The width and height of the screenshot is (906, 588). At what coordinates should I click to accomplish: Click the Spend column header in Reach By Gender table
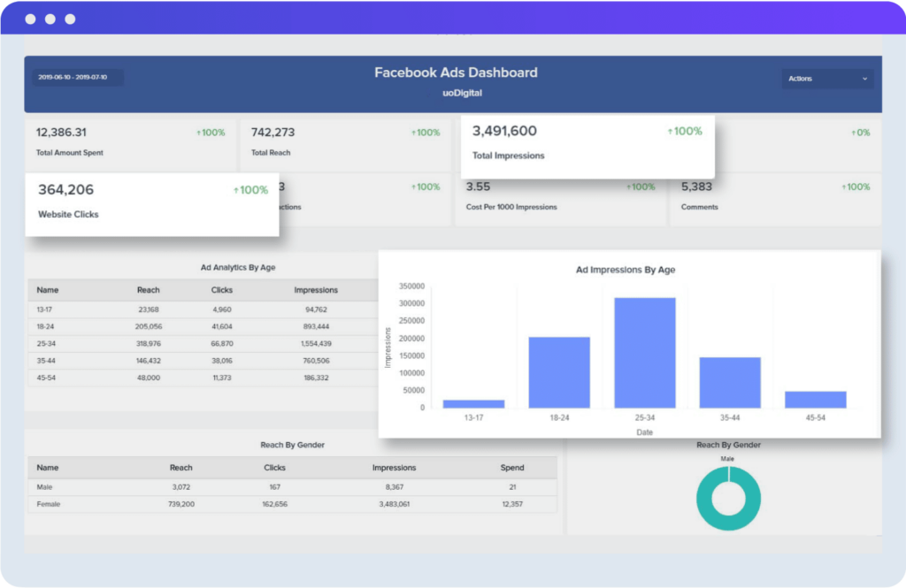coord(512,468)
